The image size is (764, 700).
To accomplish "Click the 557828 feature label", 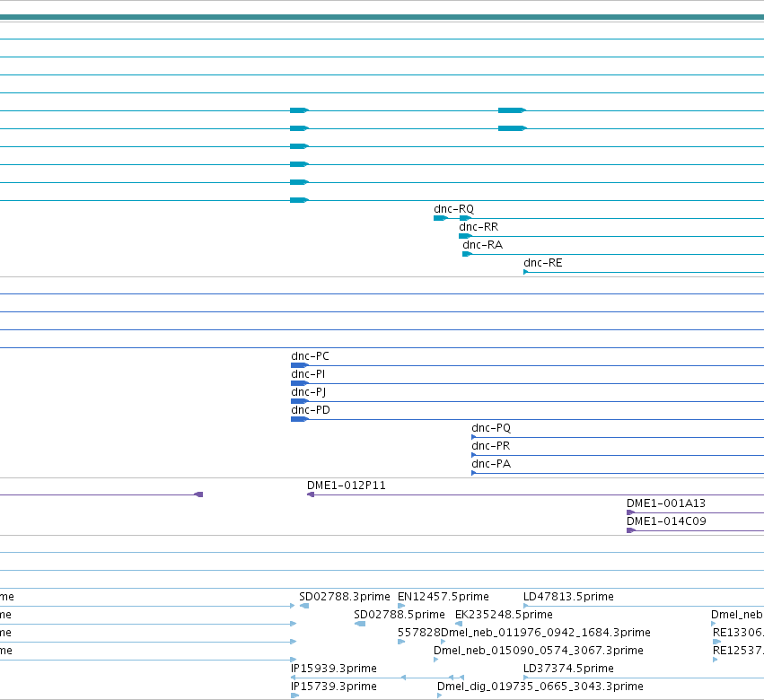I will coord(419,633).
